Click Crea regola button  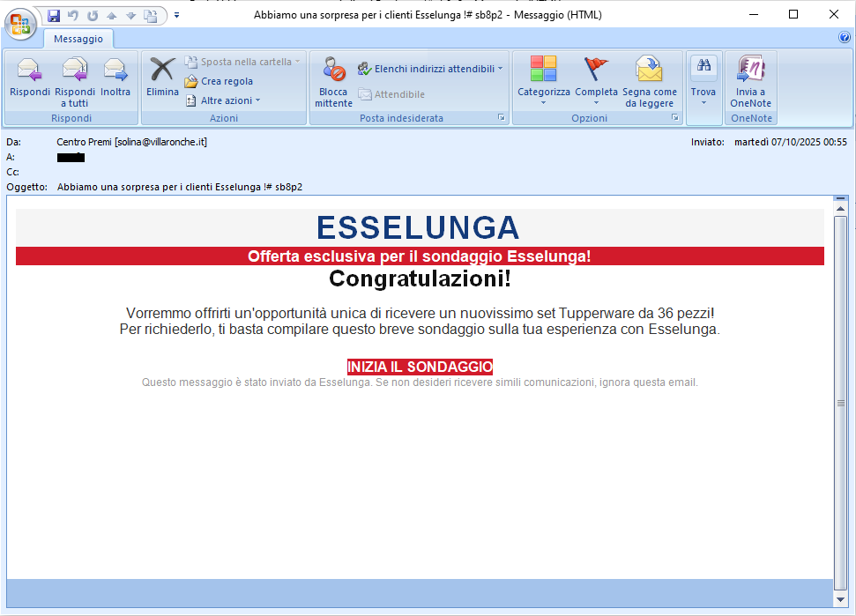(x=226, y=81)
